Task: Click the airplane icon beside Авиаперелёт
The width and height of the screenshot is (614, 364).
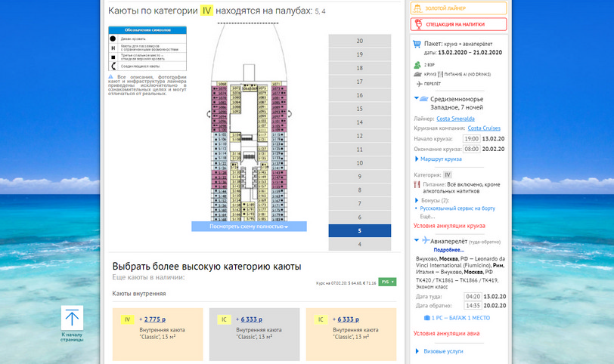Action: click(x=426, y=241)
